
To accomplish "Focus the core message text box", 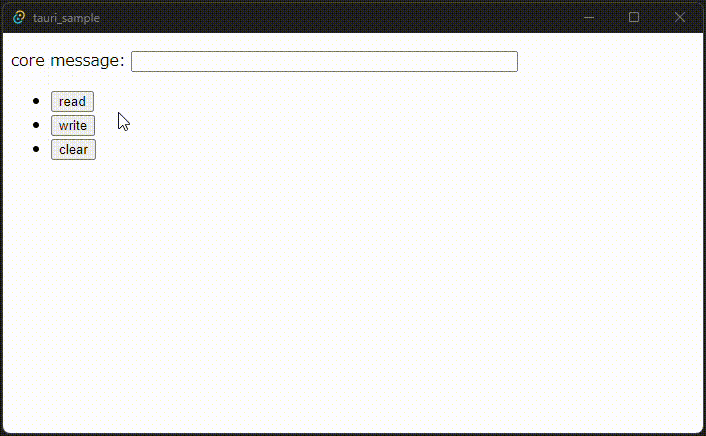I will click(324, 61).
